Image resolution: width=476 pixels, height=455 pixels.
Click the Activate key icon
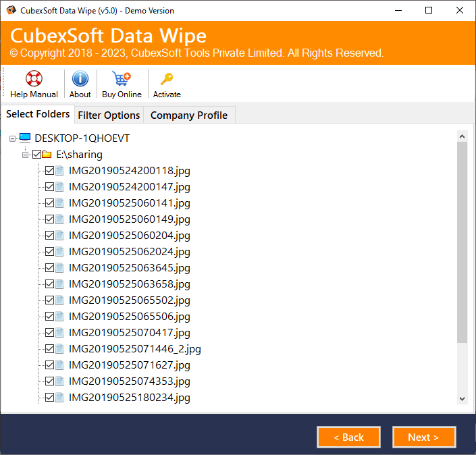pos(167,79)
